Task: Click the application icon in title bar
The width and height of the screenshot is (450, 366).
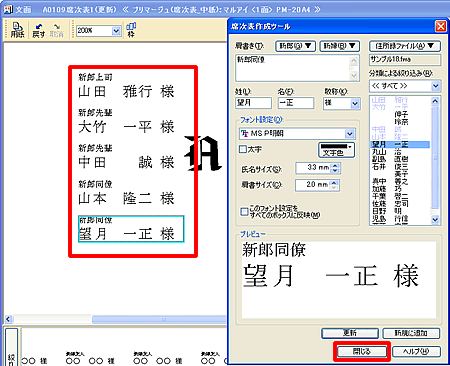Action: point(8,9)
